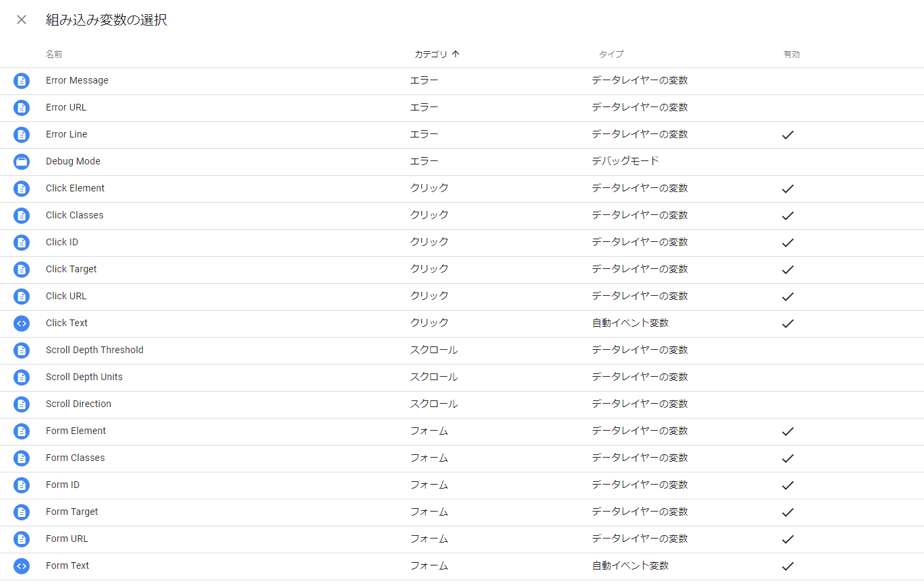Click the Form Text code icon

point(22,566)
